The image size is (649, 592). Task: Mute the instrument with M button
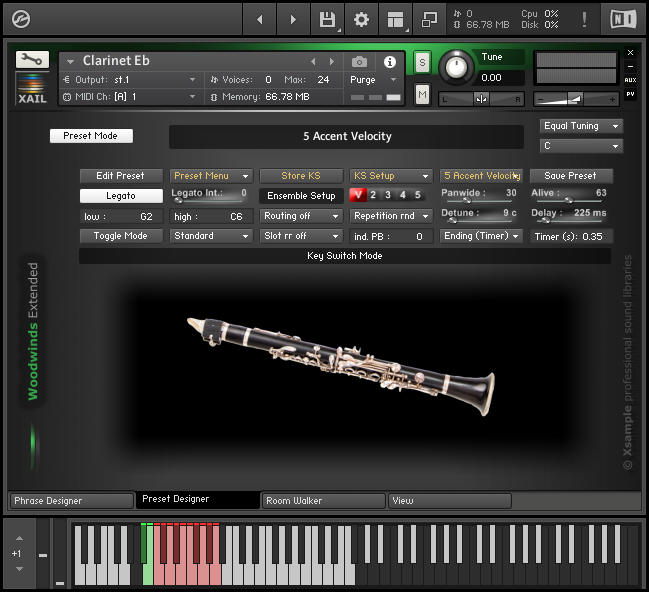click(422, 95)
